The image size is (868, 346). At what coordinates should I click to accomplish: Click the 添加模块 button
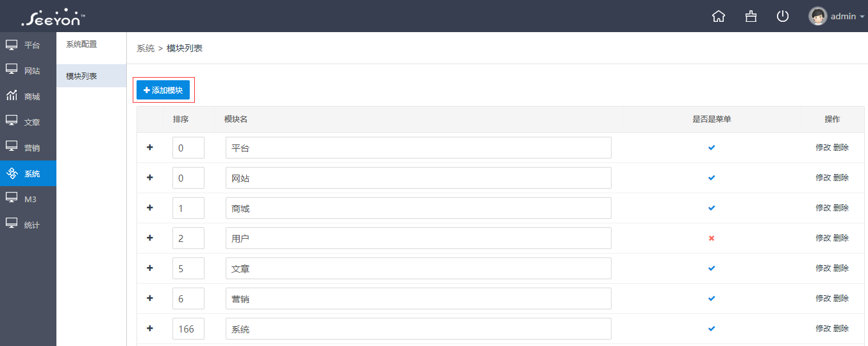(163, 91)
